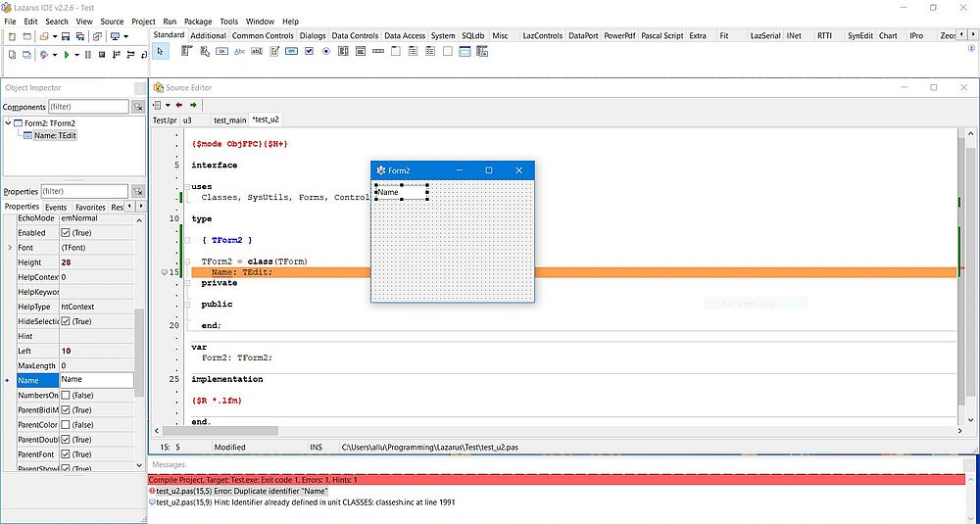Enable the NumbersOnly property checkbox
The height and width of the screenshot is (524, 980).
66,396
